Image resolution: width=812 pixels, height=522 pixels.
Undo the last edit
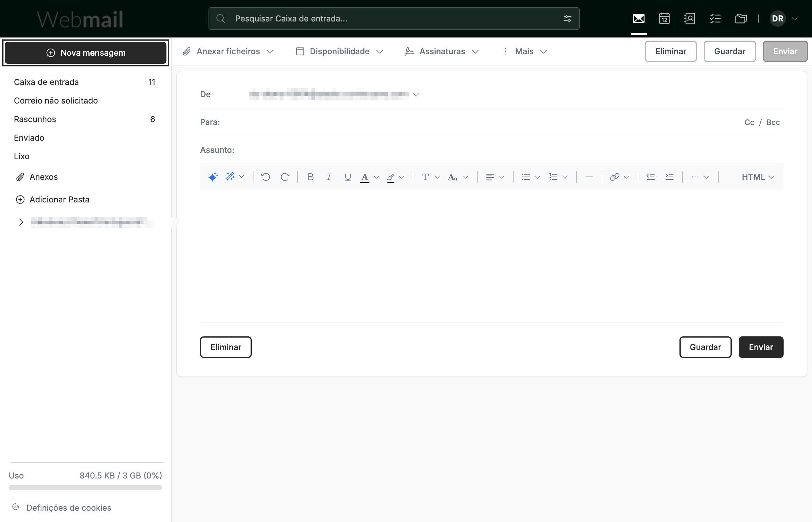click(x=265, y=177)
